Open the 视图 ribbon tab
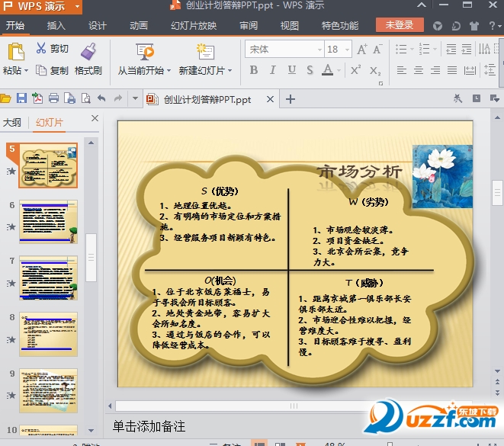504x446 pixels. (290, 26)
